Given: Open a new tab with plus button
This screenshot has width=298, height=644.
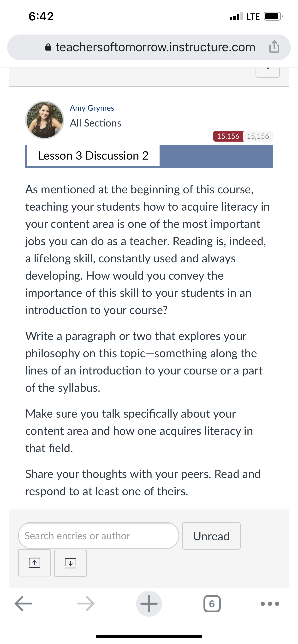Looking at the screenshot, I should click(x=149, y=604).
